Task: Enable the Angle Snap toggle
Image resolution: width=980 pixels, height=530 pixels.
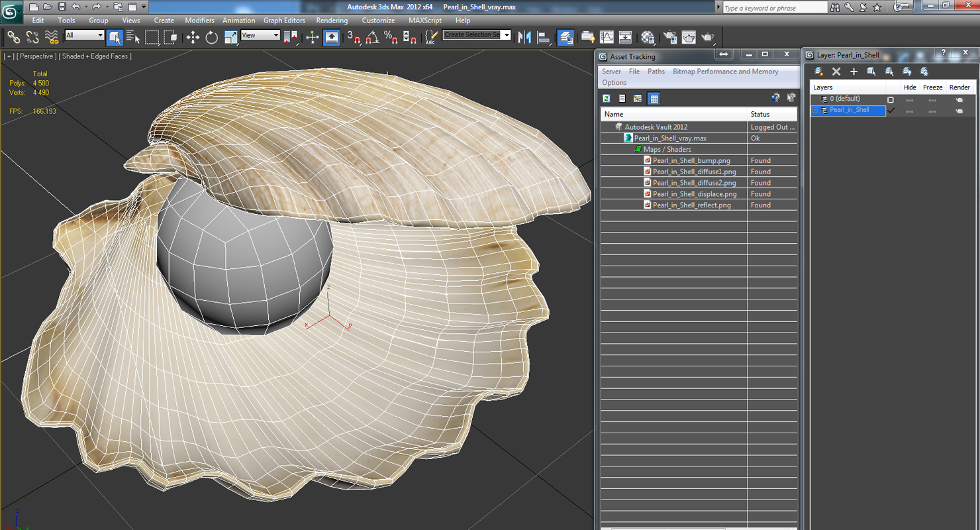Action: (x=372, y=38)
